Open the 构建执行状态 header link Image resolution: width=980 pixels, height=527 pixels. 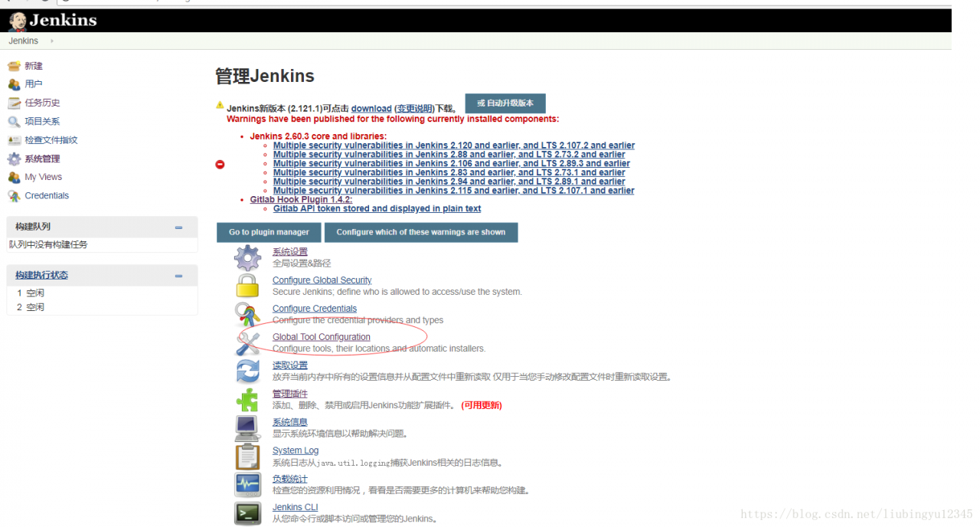click(41, 275)
